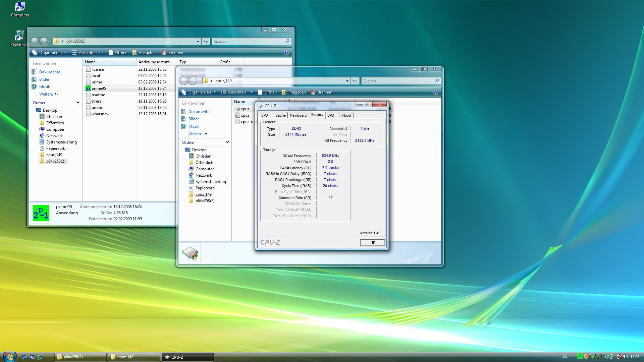Click the Windows Start orb
Screen dimensions: 644x362
point(9,357)
